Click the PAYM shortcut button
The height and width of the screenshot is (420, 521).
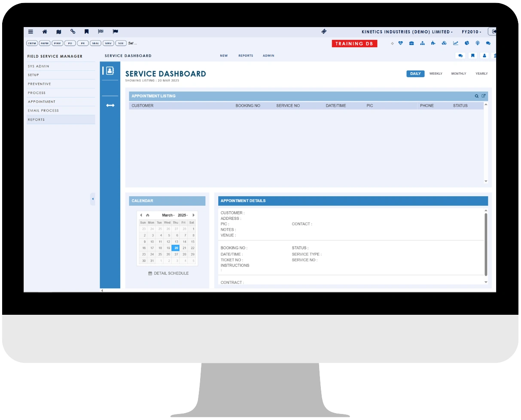pos(45,43)
